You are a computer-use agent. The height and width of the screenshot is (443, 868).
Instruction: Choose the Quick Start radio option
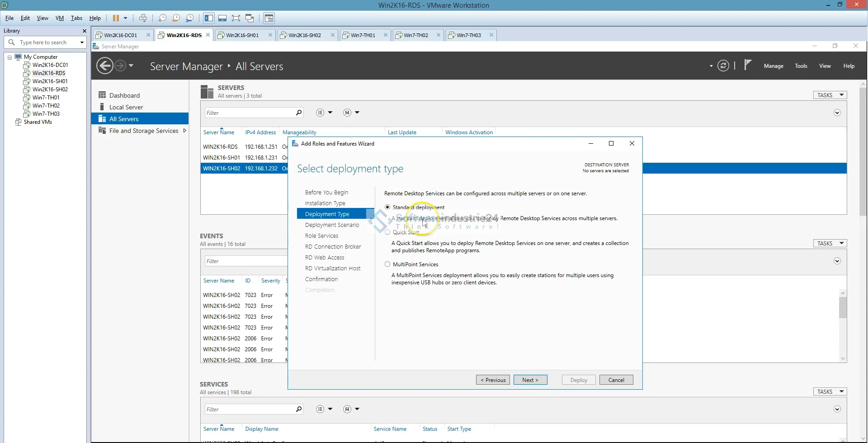pos(387,232)
